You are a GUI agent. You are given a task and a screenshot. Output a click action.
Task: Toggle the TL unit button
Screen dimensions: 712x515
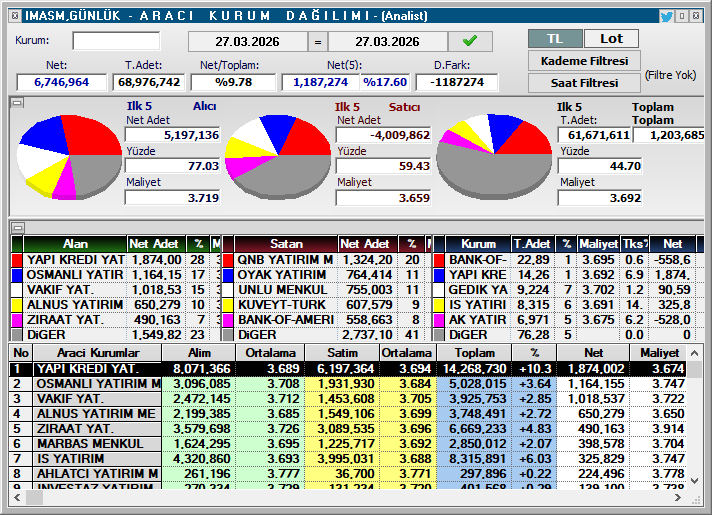tap(555, 39)
